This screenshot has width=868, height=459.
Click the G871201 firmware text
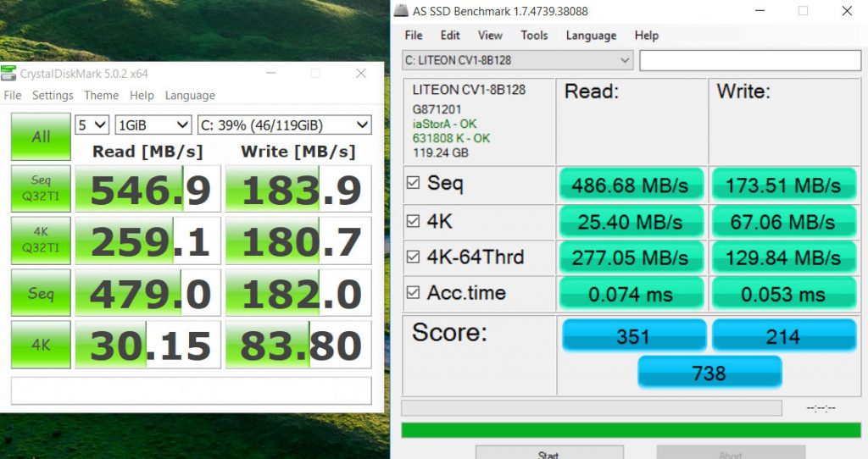pyautogui.click(x=437, y=109)
